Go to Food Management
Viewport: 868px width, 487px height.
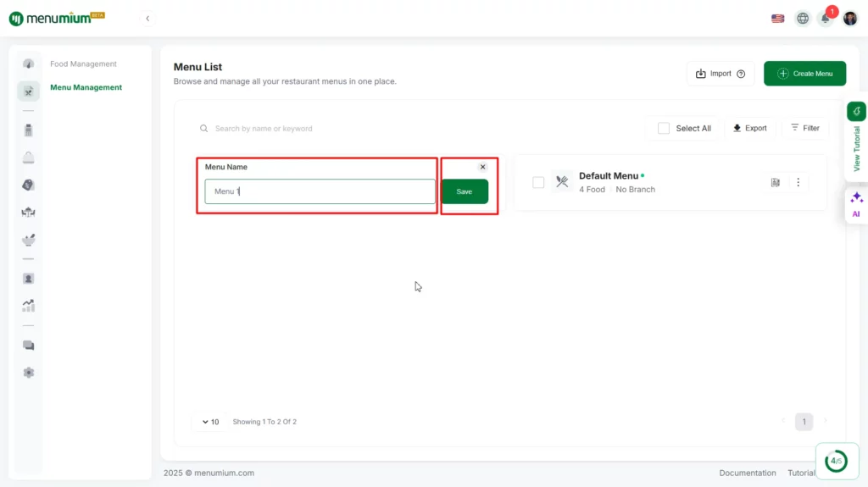83,64
